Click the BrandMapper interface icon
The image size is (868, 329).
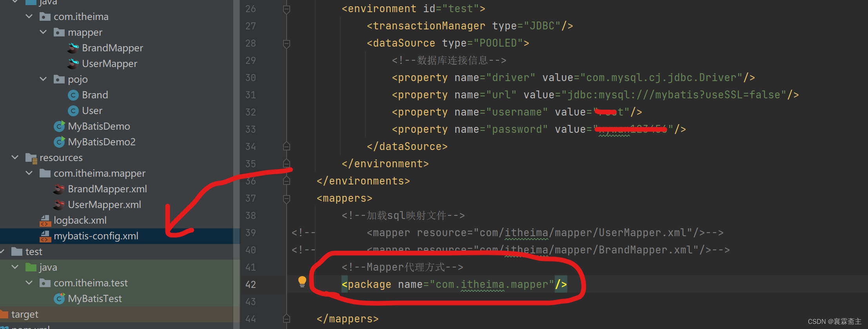73,48
